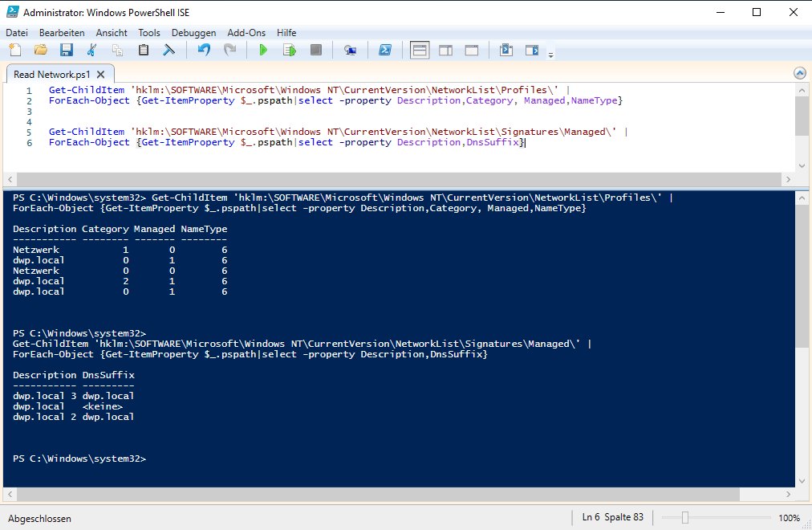Expand the toolbar overflow options arrow
Screen dimensions: 812x530
point(550,55)
